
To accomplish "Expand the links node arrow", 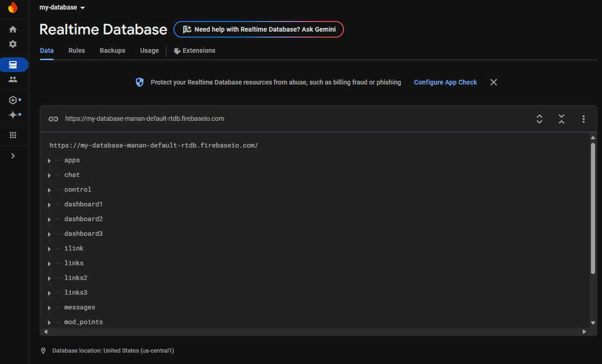I will click(50, 264).
